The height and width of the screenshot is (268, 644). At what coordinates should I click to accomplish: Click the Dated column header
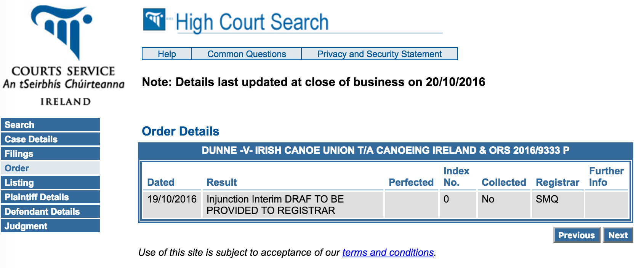point(161,182)
